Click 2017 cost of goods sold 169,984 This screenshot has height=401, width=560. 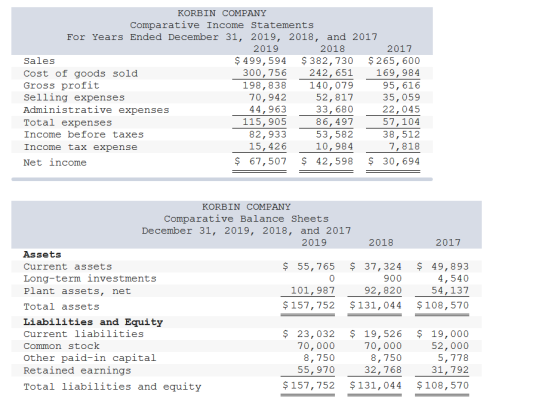398,73
